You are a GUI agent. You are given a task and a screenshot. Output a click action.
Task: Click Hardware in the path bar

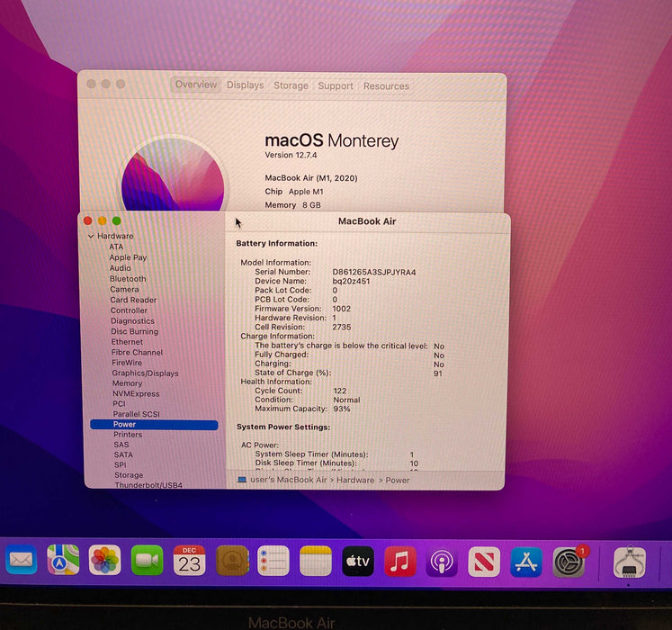[x=355, y=480]
